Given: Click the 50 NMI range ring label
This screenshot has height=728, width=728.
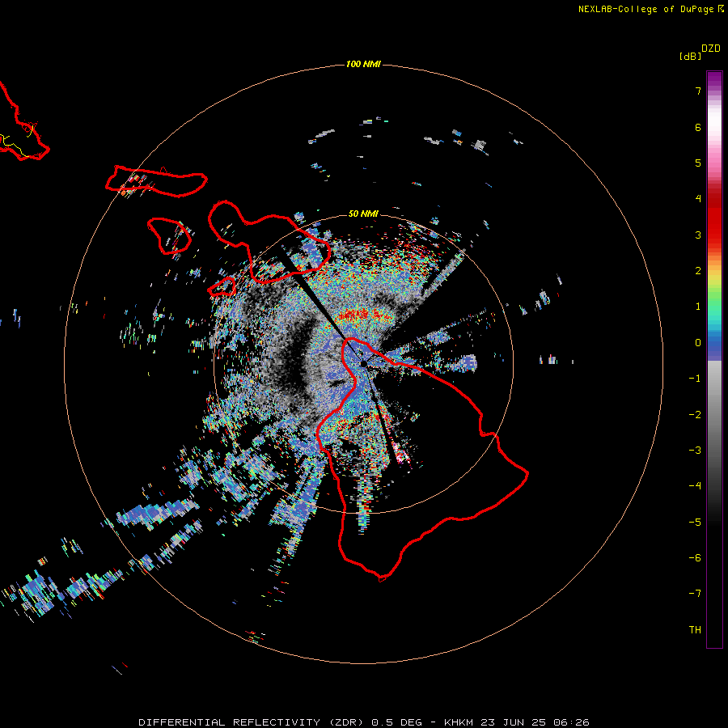Looking at the screenshot, I should [x=363, y=214].
